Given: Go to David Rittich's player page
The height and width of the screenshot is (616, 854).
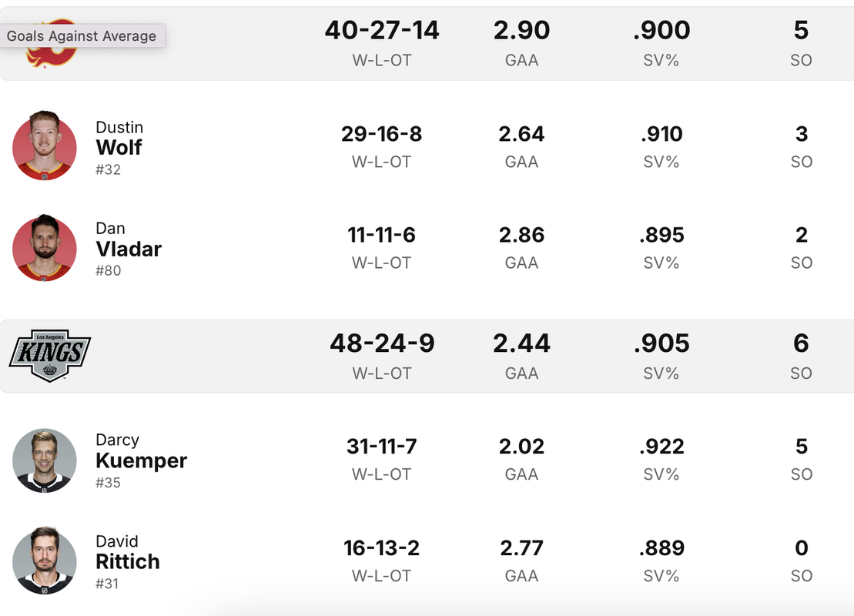Looking at the screenshot, I should [127, 561].
